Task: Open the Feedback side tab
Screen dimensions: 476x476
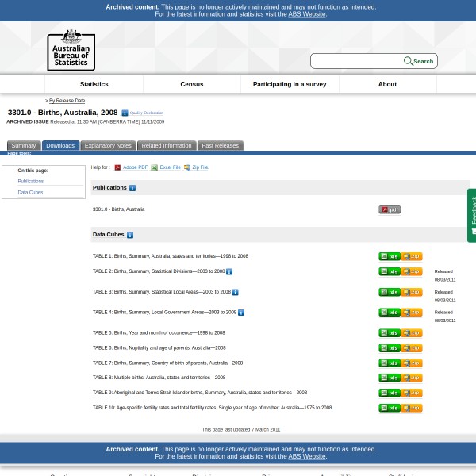Action: [472, 214]
